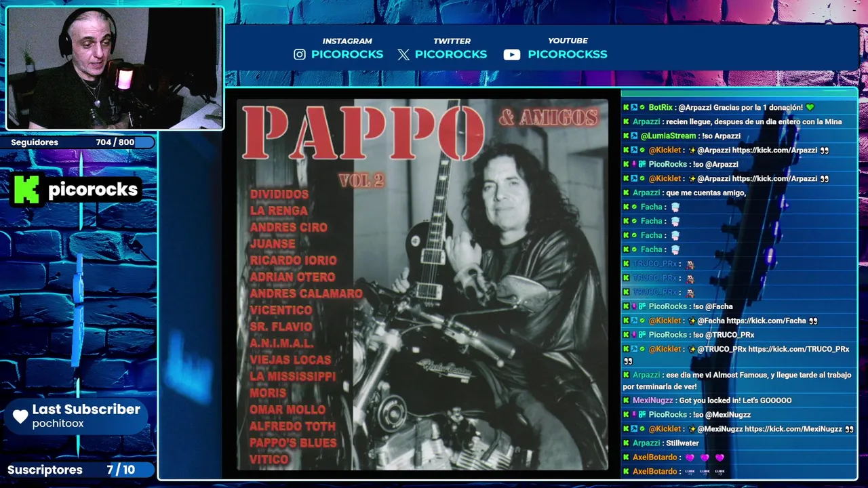
Task: Click RICARDO IORIO in the album artist list
Action: pyautogui.click(x=293, y=260)
